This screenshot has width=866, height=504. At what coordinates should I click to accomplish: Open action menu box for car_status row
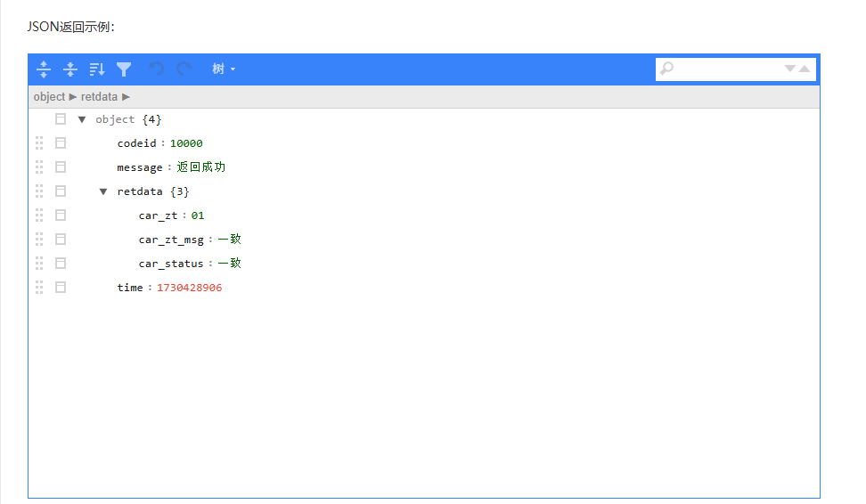(x=61, y=264)
